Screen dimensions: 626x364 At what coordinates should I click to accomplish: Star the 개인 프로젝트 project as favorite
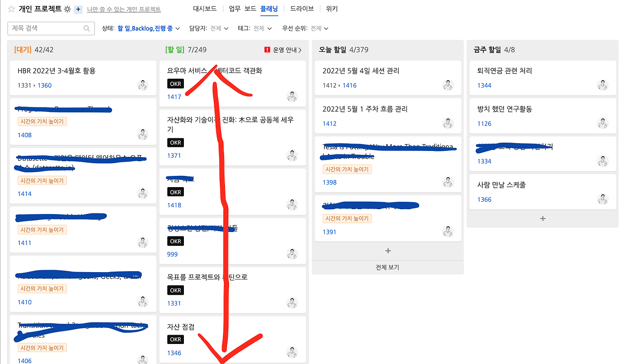[x=11, y=9]
